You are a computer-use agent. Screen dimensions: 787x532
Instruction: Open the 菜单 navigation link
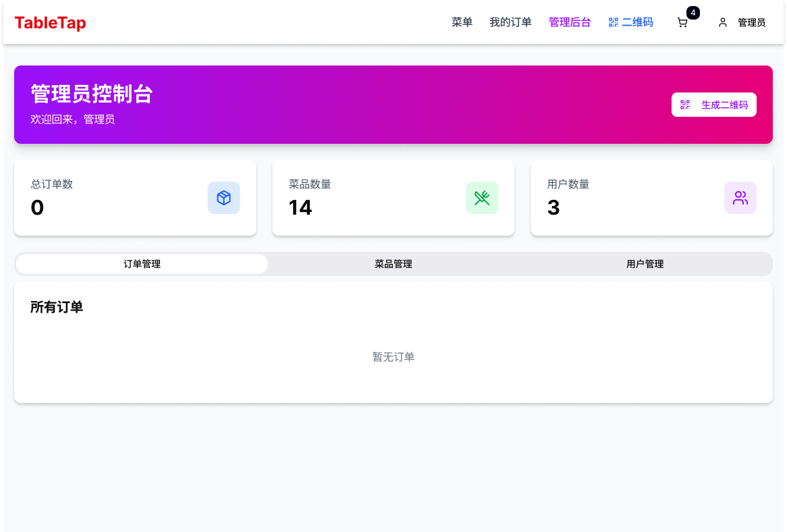pyautogui.click(x=462, y=22)
